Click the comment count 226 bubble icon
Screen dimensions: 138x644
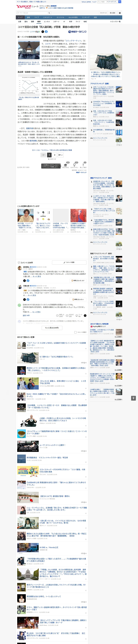[x=32, y=32]
